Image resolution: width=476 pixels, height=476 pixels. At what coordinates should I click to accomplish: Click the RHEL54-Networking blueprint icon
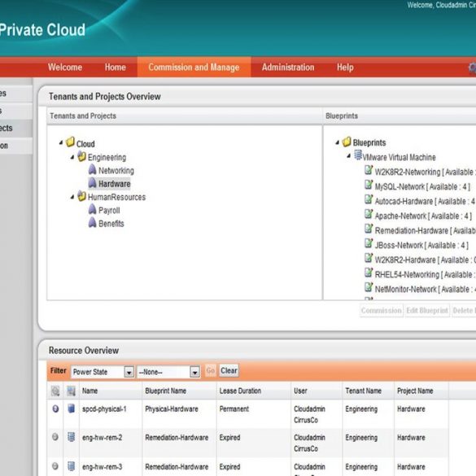click(x=369, y=273)
